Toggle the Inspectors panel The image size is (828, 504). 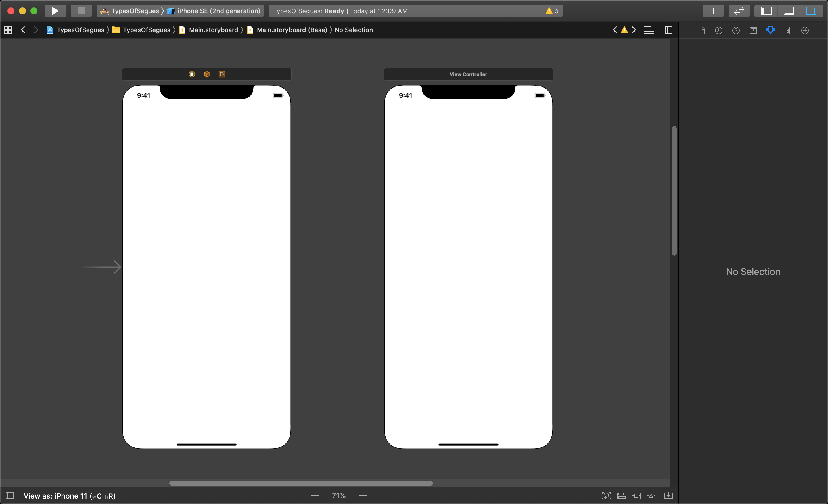click(x=811, y=11)
